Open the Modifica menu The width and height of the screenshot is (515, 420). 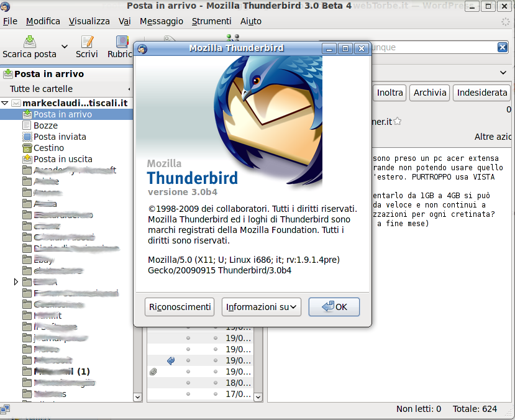[x=43, y=21]
